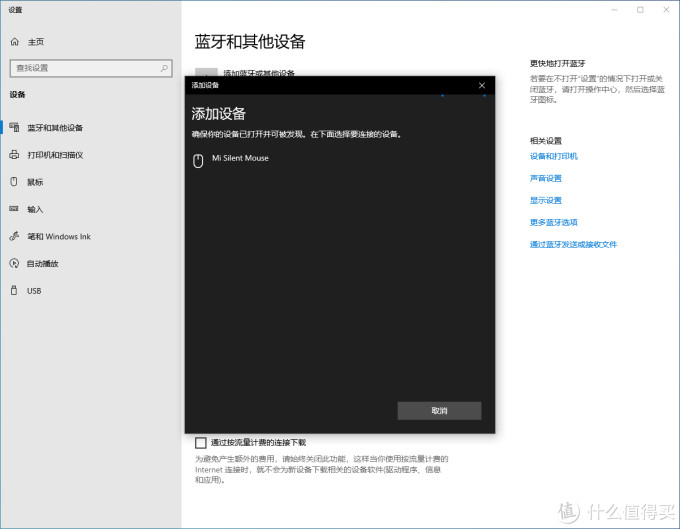
Task: Open the 通过蓝牙发送或接收文件 link
Action: 573,245
